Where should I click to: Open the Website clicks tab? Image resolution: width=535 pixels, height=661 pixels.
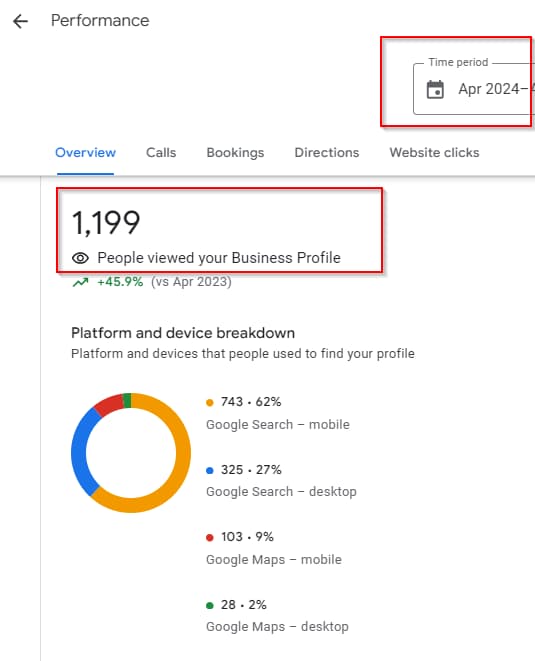point(434,153)
